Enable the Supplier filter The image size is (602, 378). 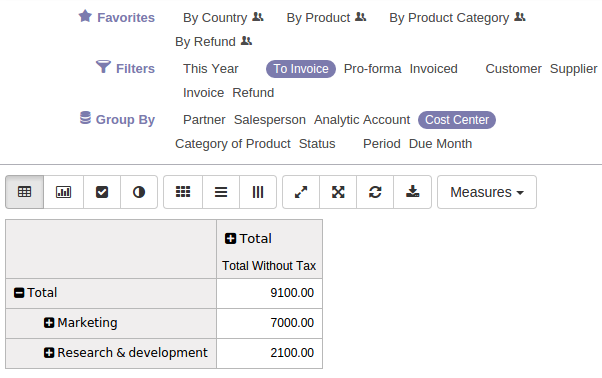click(x=574, y=69)
